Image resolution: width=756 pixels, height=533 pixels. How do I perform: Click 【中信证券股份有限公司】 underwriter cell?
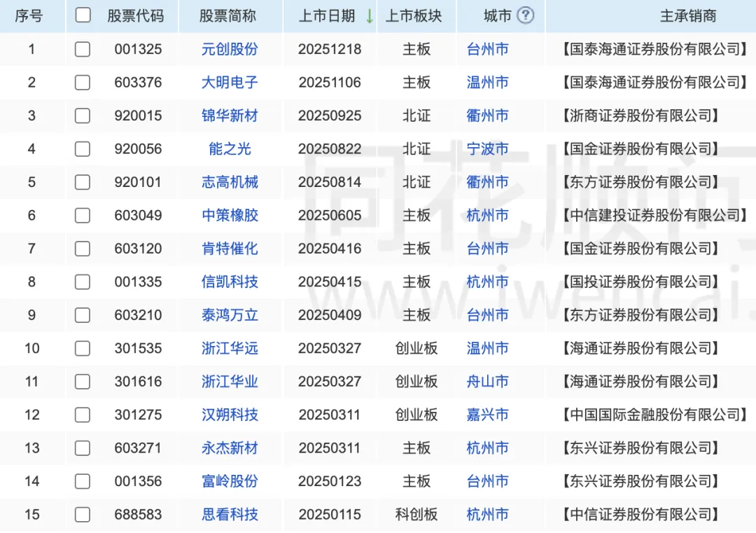[x=640, y=515]
